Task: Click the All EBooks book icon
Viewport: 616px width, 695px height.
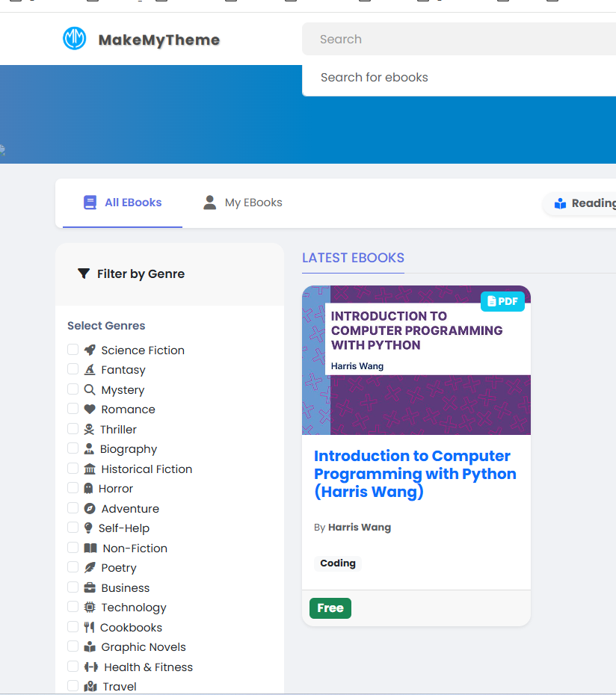Action: (90, 203)
